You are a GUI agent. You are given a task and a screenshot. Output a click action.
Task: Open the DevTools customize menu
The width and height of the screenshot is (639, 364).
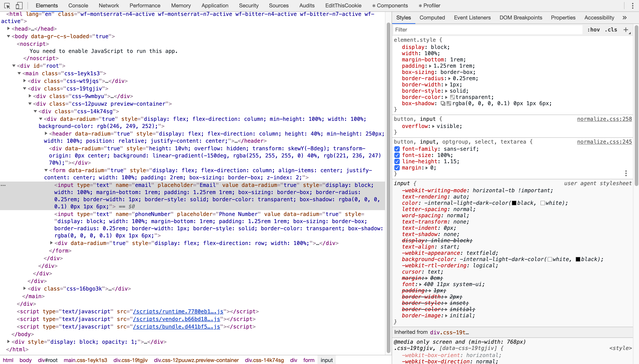[633, 6]
